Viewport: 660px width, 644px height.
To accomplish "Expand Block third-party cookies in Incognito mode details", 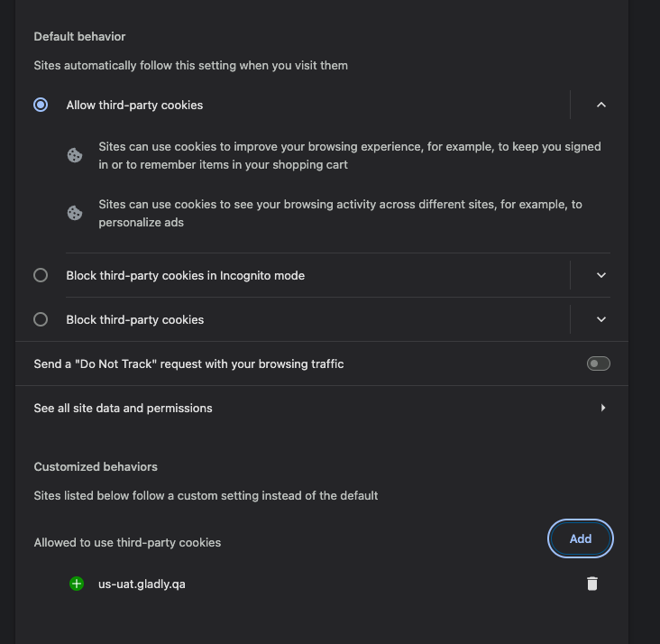I will pos(601,275).
